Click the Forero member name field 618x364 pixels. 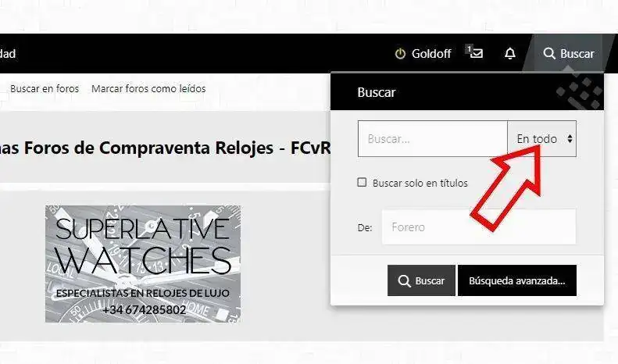(x=479, y=227)
